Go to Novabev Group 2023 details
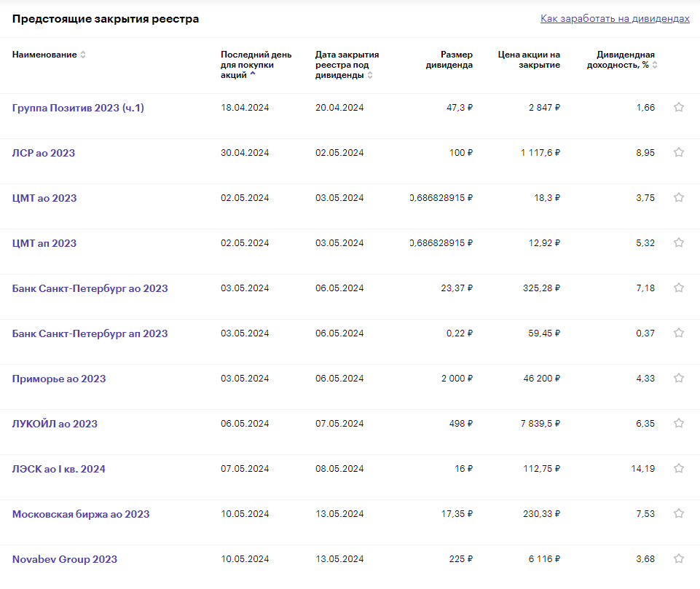Viewport: 700px width, 589px height. pyautogui.click(x=65, y=559)
